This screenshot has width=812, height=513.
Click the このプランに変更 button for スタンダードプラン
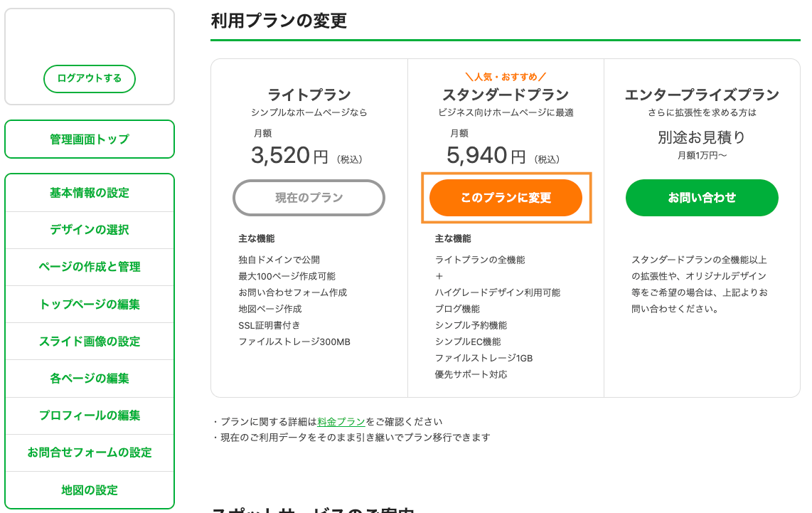click(506, 198)
